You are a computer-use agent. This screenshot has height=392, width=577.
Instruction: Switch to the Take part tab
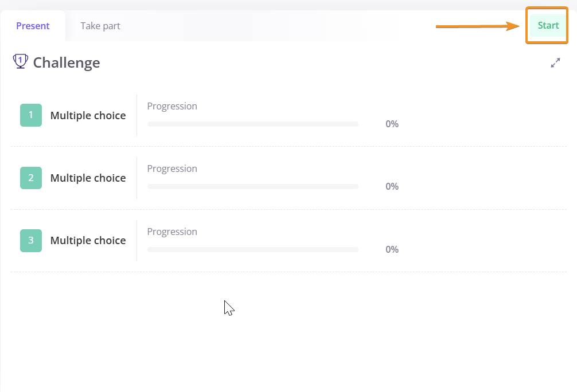[100, 26]
